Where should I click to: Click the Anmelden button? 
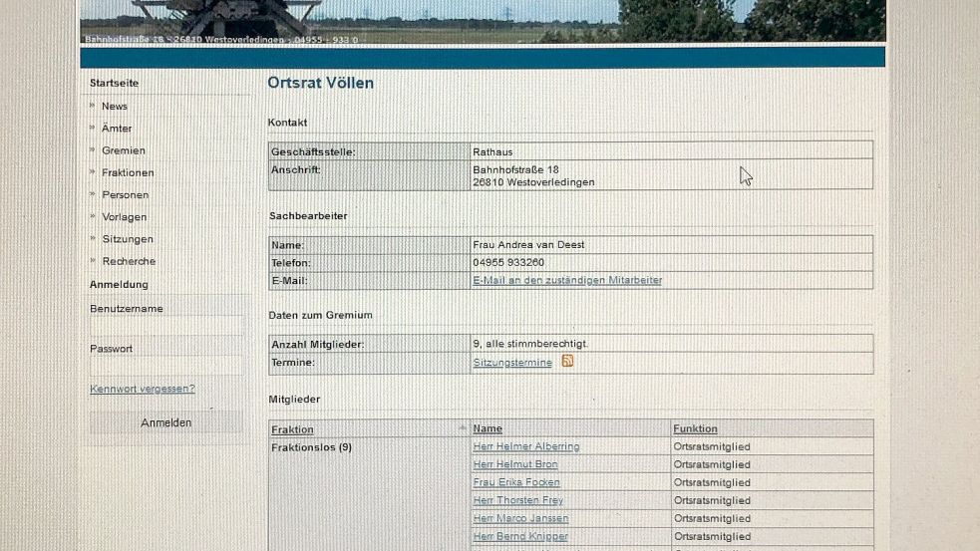click(x=166, y=422)
